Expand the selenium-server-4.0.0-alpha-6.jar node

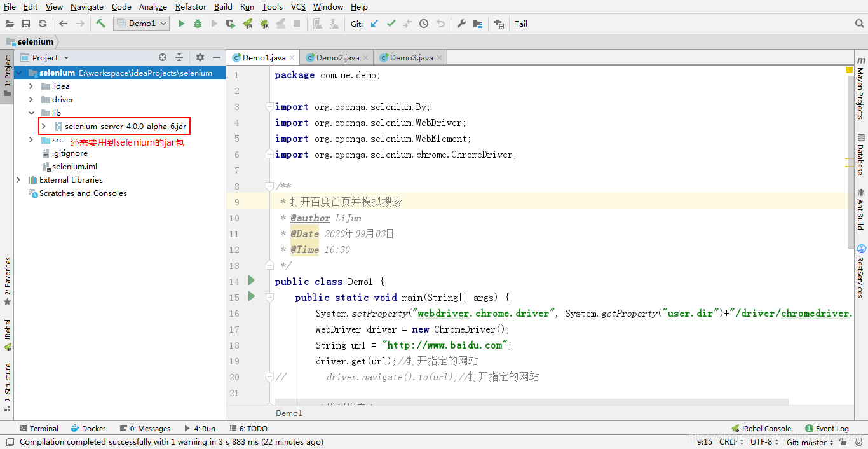(44, 126)
